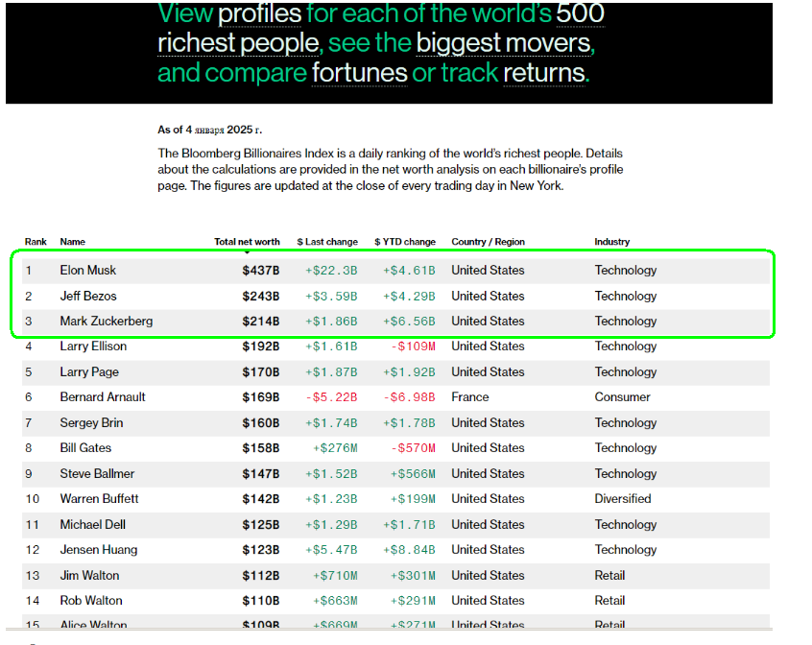The height and width of the screenshot is (645, 812).
Task: Open Mark Zuckerberg's profile
Action: [x=107, y=321]
